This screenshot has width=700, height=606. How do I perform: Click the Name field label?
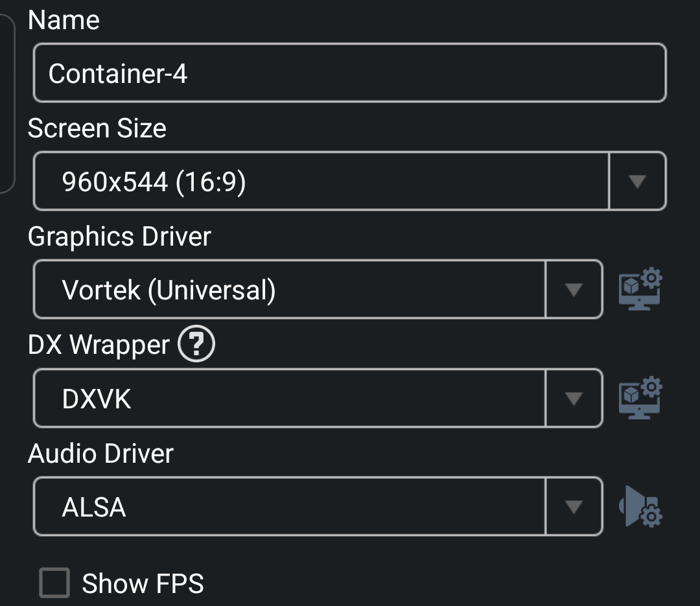pyautogui.click(x=64, y=20)
